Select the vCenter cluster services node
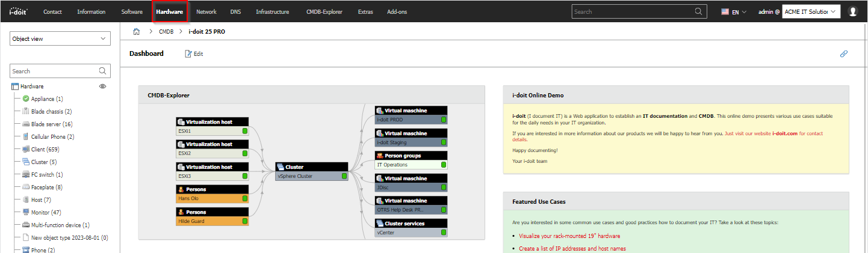Screen dimensions: 868x253 [x=411, y=228]
